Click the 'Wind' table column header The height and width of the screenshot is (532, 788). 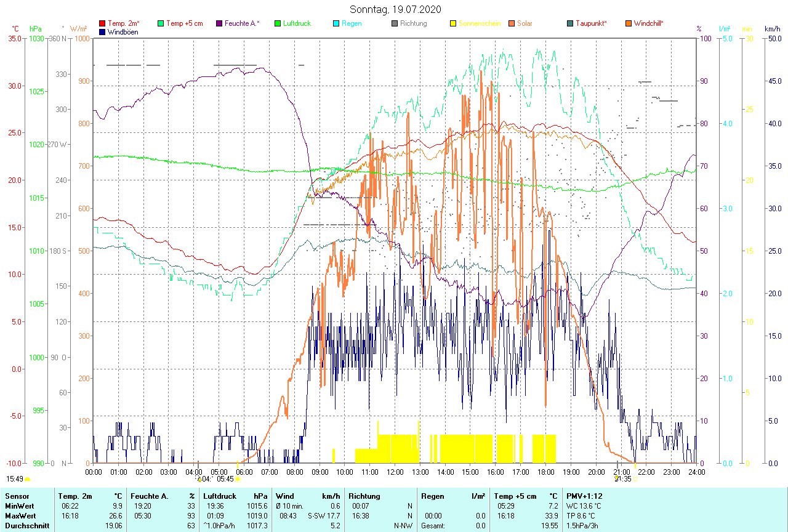(285, 496)
